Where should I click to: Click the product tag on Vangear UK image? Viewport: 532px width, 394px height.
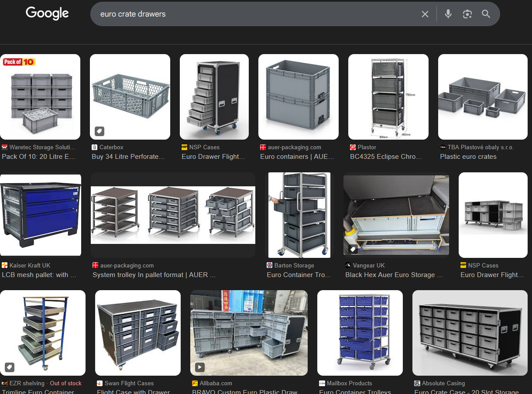click(x=353, y=249)
